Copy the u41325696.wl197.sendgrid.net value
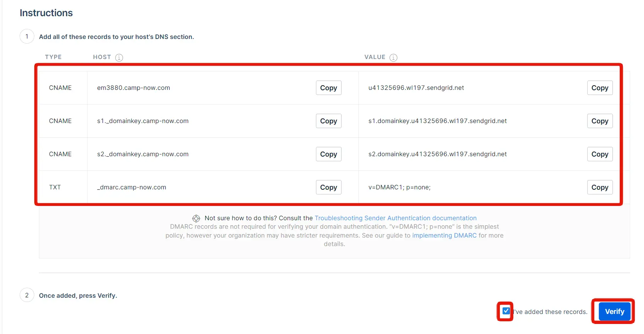The image size is (644, 334). tap(599, 88)
